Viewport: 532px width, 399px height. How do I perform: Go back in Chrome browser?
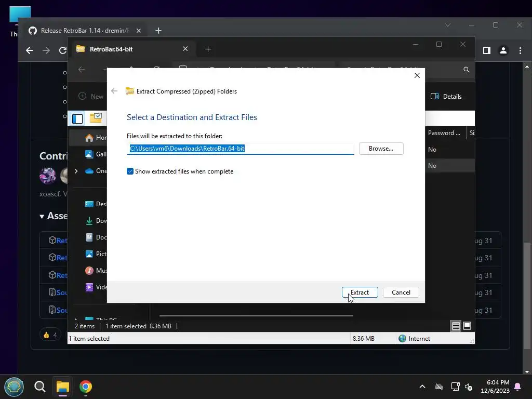30,50
